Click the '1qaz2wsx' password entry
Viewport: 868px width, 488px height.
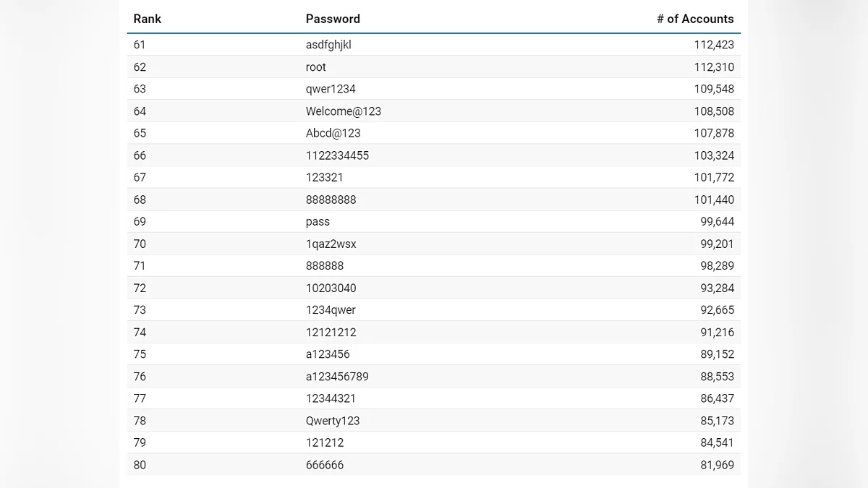click(331, 244)
